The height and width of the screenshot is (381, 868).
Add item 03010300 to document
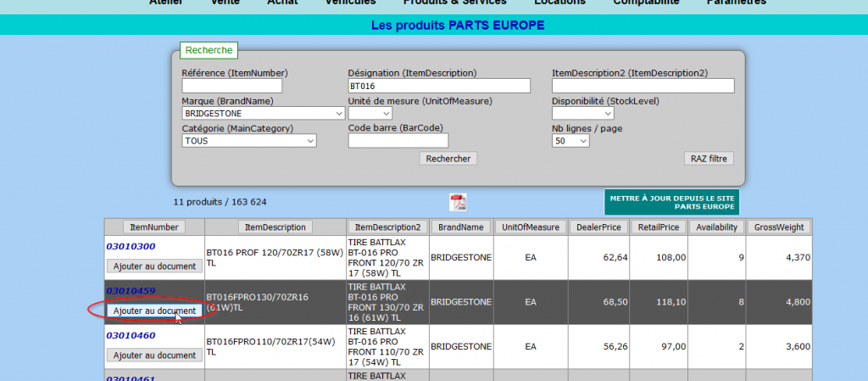tap(154, 266)
